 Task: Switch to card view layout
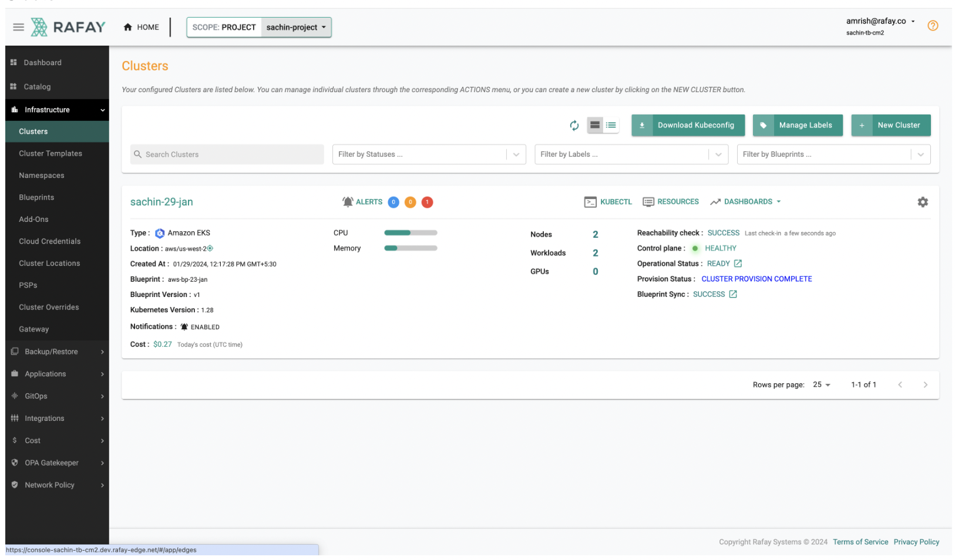[x=595, y=125]
